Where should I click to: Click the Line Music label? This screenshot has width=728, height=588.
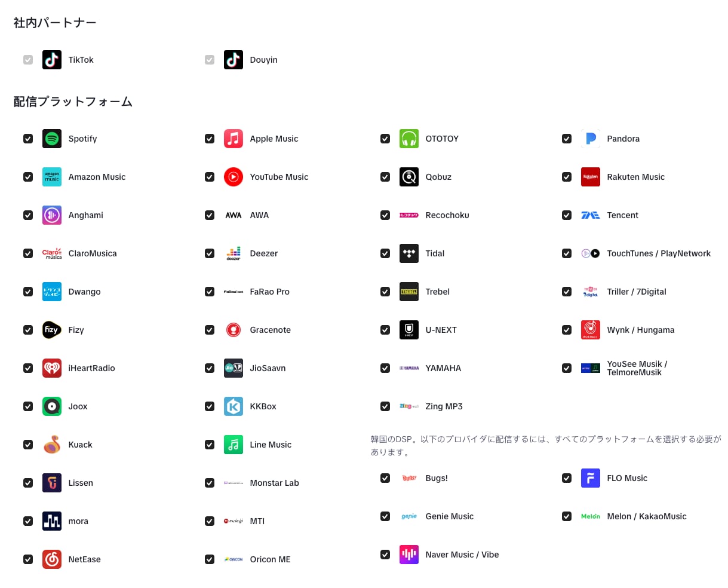[x=271, y=445]
